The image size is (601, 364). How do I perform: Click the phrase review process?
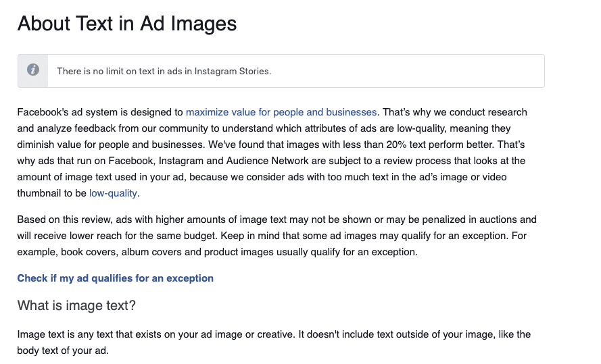pyautogui.click(x=417, y=161)
